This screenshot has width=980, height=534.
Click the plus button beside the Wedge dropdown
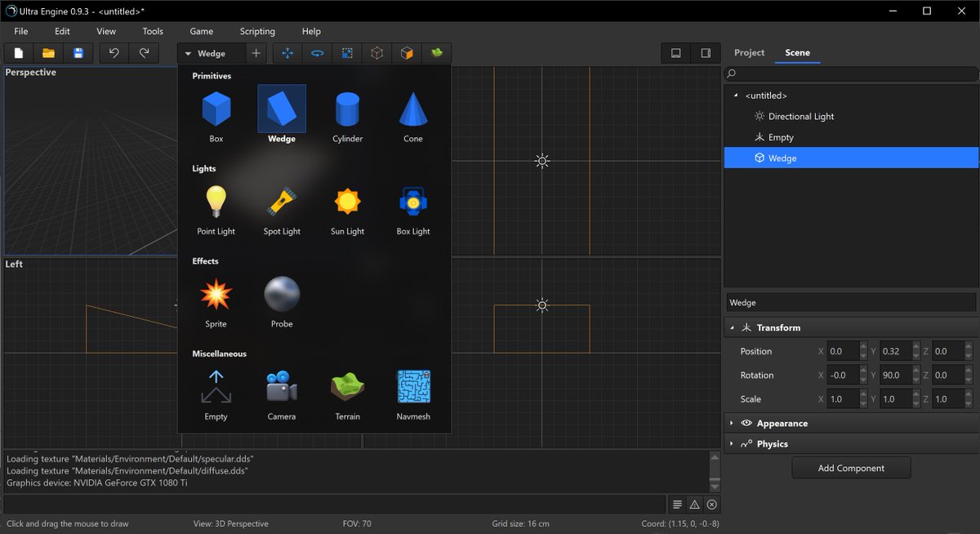(x=256, y=53)
